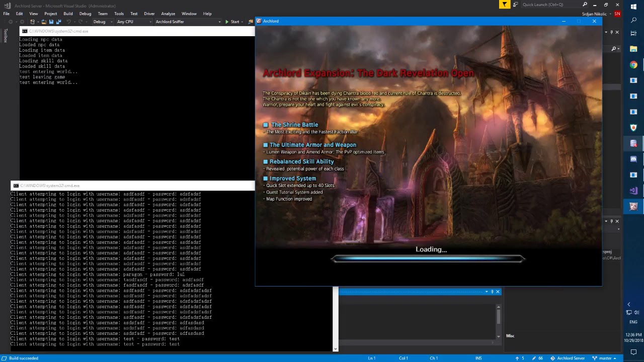Open the Analyze menu
Image resolution: width=644 pixels, height=362 pixels.
pyautogui.click(x=168, y=14)
